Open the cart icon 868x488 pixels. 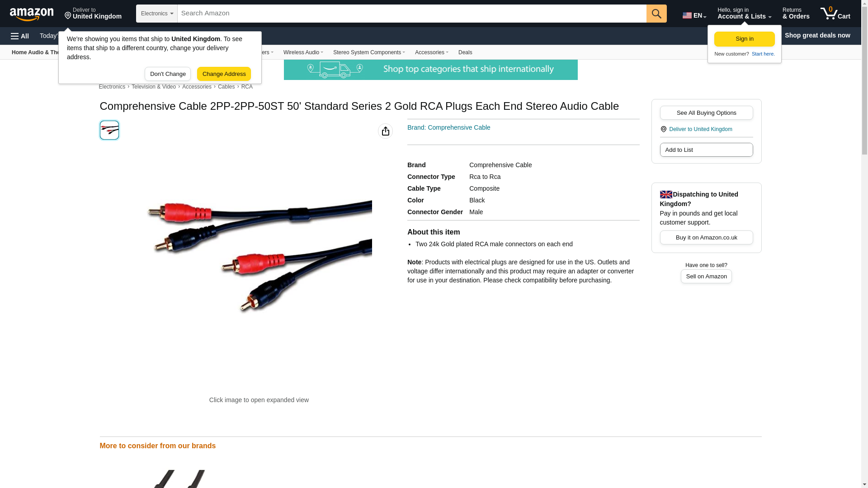[x=835, y=14]
